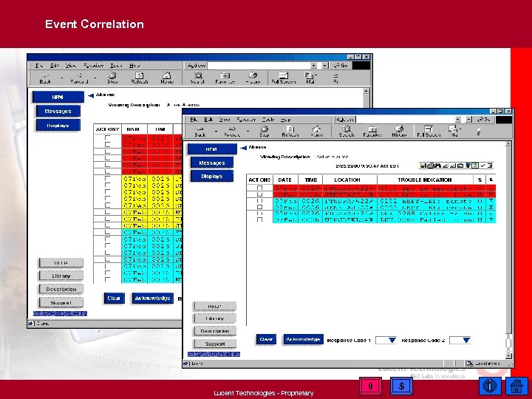This screenshot has width=532, height=399.
Task: Select the first alarm checkbox in the back window
Action: coord(108,138)
